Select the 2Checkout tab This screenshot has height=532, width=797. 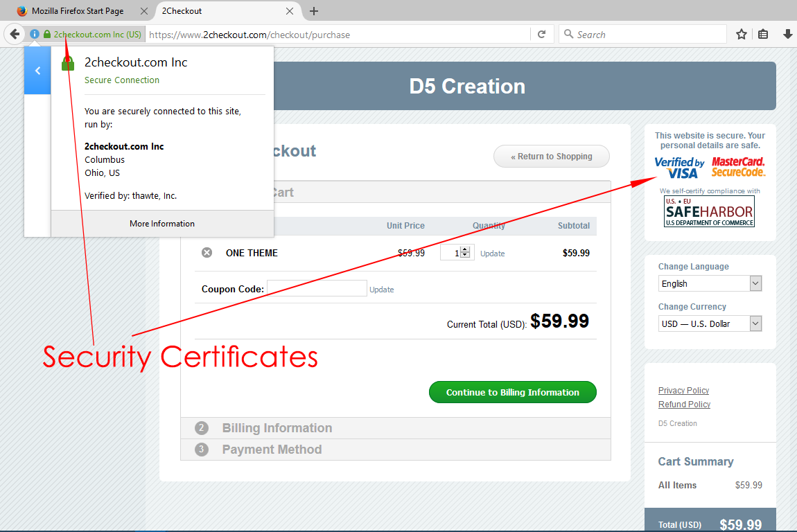coord(228,10)
